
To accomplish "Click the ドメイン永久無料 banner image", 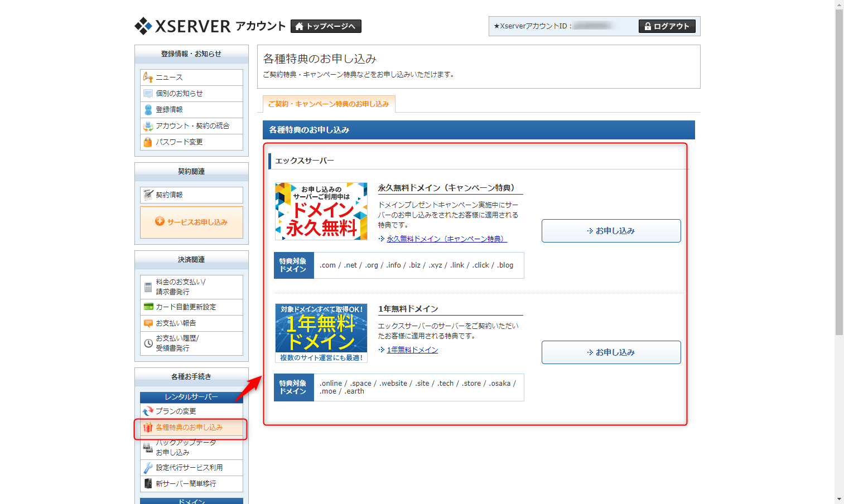I will (x=321, y=211).
